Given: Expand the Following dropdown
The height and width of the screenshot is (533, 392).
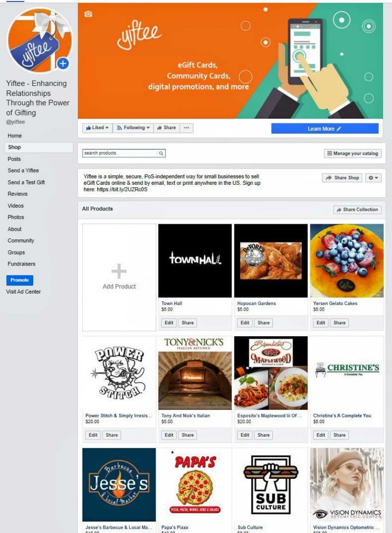Looking at the screenshot, I should 133,128.
